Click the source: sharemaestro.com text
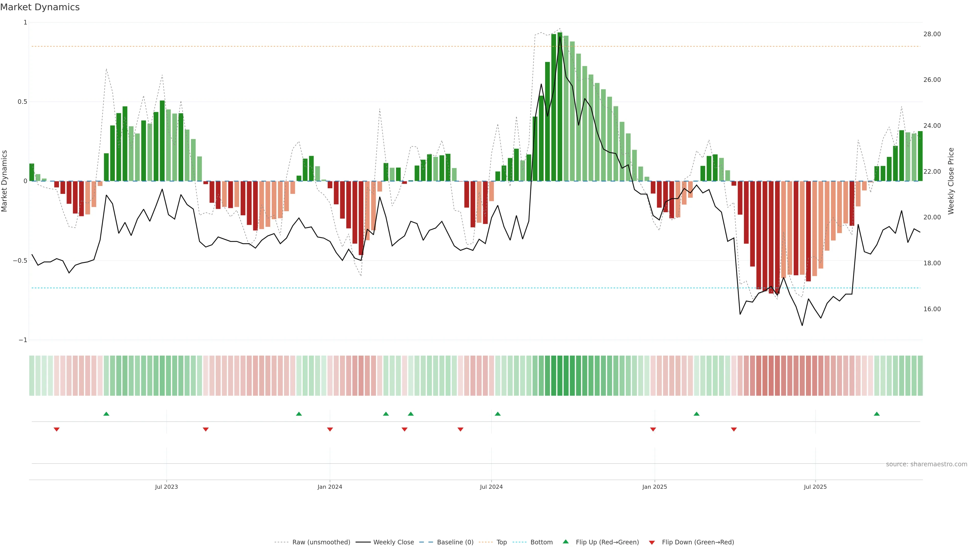The height and width of the screenshot is (551, 980). pyautogui.click(x=926, y=464)
